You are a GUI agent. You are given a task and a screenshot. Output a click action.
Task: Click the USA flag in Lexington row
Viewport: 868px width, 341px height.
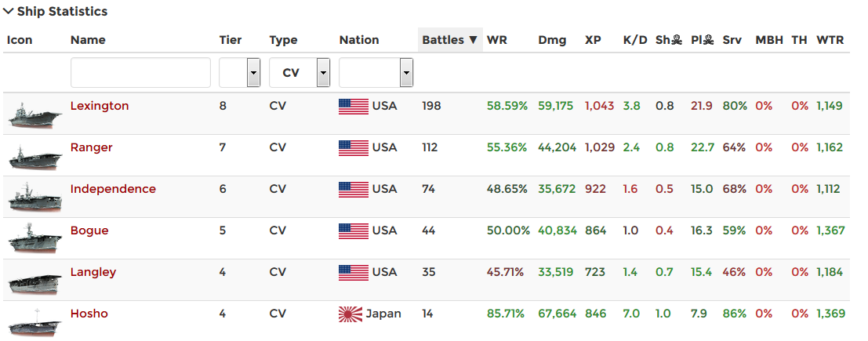(353, 107)
